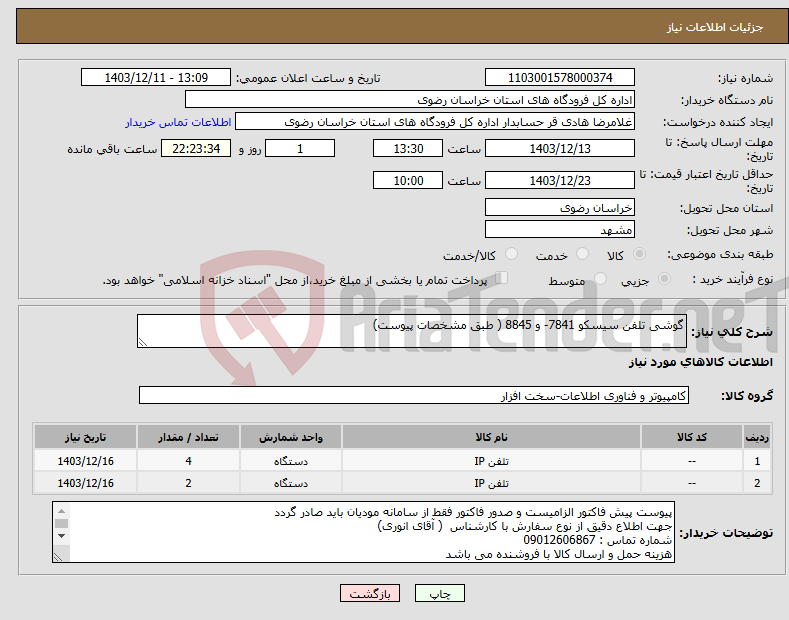This screenshot has height=620, width=789.
Task: Click the deadline time field 13:30
Action: tap(408, 148)
